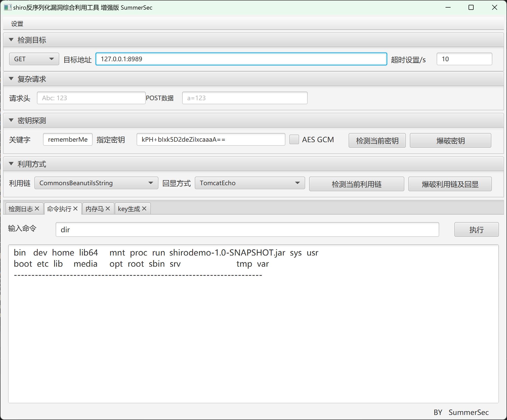Image resolution: width=507 pixels, height=420 pixels.
Task: Close the 检测日志 tab with its X
Action: tap(37, 208)
